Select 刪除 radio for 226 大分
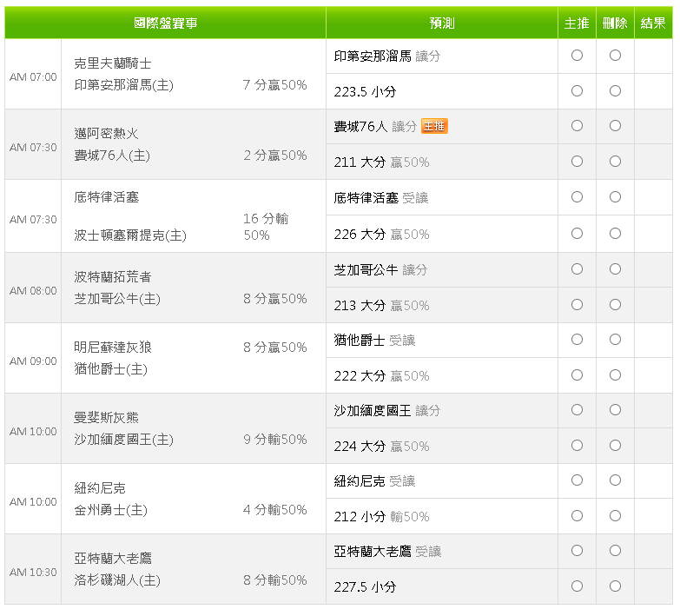The width and height of the screenshot is (680, 616). [615, 234]
